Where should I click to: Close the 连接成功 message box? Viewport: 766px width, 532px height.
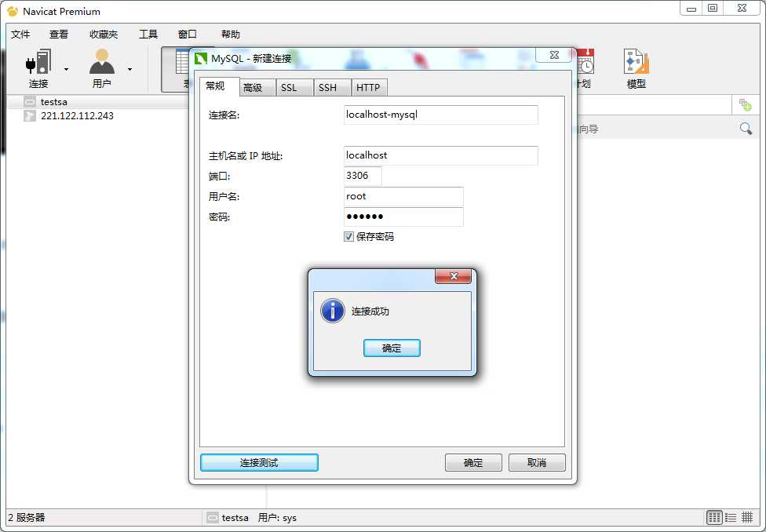[x=454, y=276]
